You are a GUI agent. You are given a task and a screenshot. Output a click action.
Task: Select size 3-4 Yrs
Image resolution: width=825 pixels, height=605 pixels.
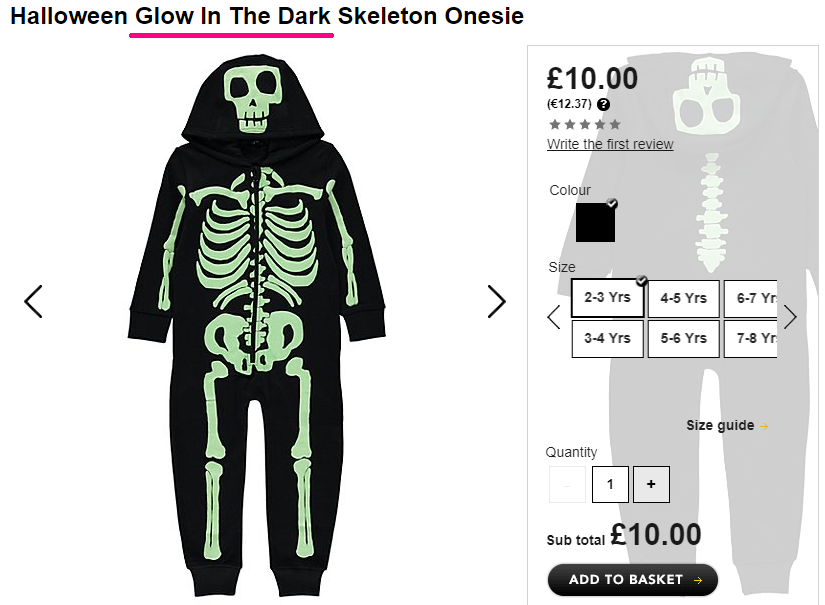pos(608,338)
